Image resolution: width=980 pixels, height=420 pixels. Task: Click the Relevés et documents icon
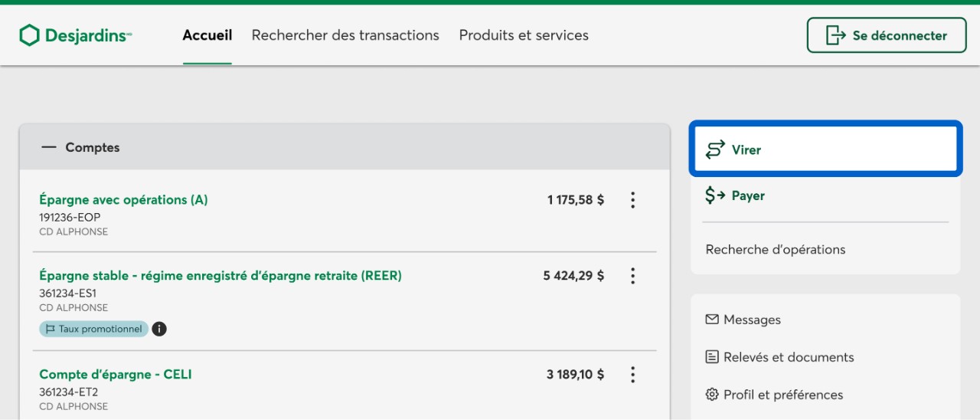[x=712, y=357]
